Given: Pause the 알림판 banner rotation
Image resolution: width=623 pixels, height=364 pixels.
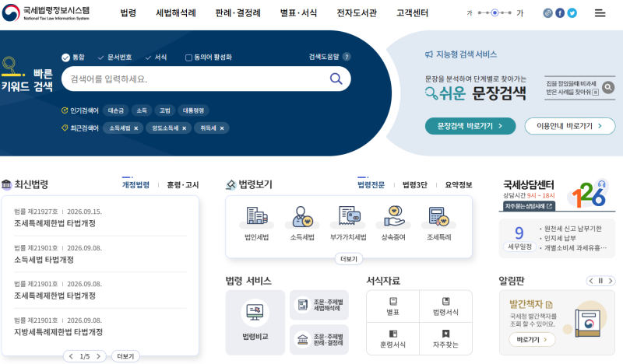Looking at the screenshot, I should (600, 281).
